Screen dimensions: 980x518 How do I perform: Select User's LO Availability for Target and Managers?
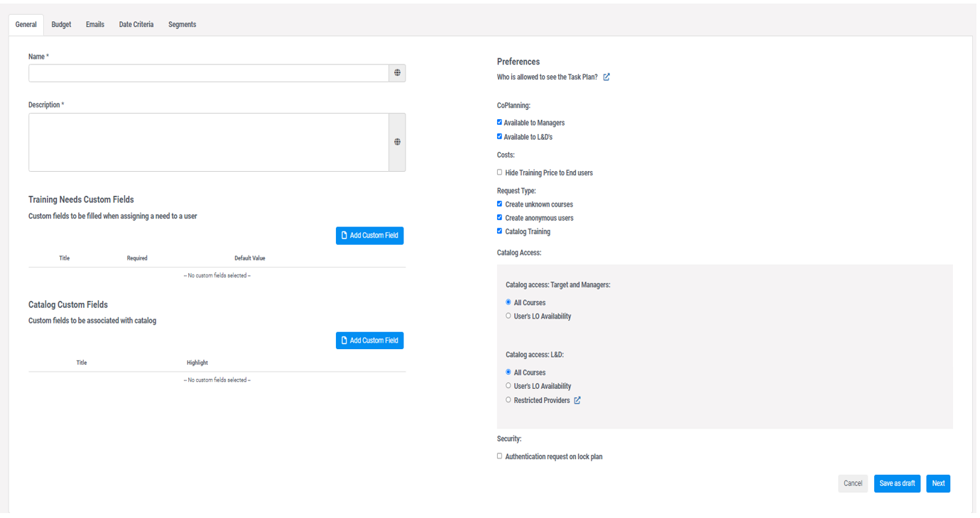(508, 316)
